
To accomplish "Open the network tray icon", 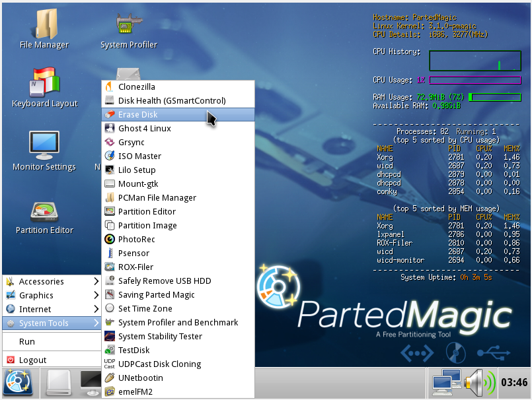I will pyautogui.click(x=447, y=383).
